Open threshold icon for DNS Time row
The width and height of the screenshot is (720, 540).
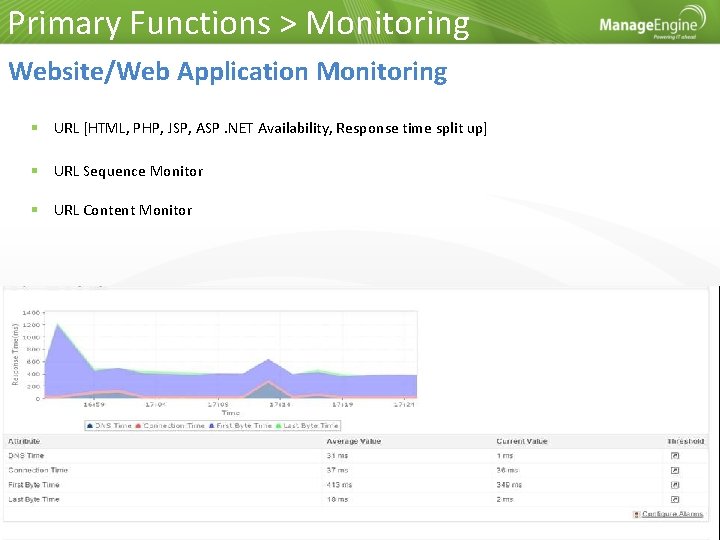675,456
